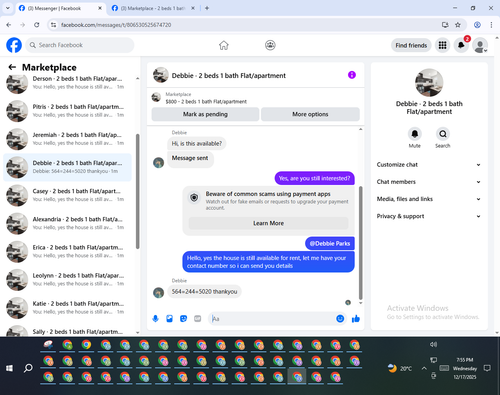The height and width of the screenshot is (395, 500).
Task: Open the emoji picker in message box
Action: pyautogui.click(x=340, y=319)
